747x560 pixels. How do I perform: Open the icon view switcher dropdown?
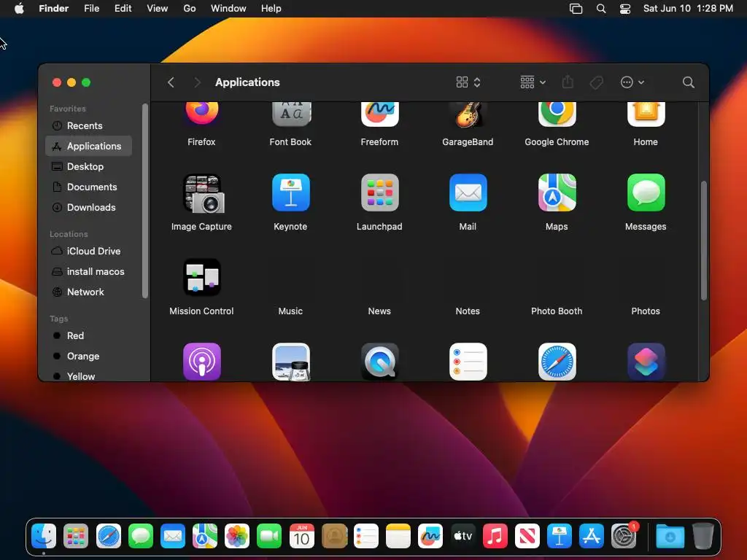468,82
